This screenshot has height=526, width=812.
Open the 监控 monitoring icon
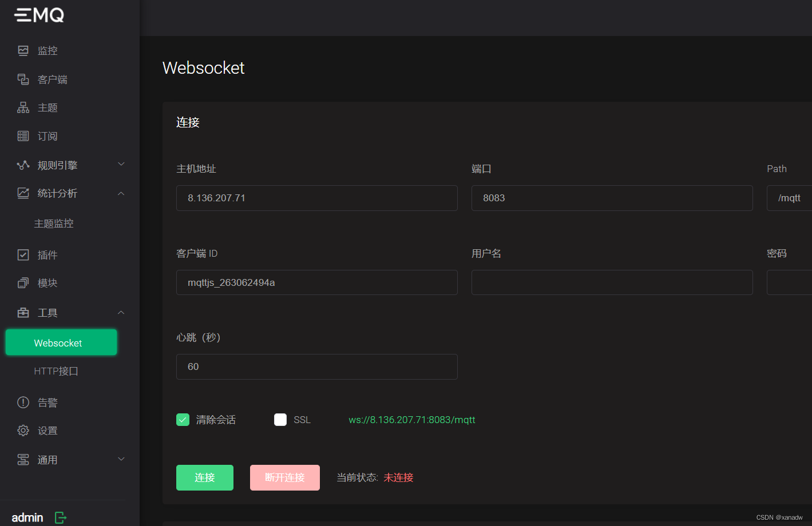(23, 50)
